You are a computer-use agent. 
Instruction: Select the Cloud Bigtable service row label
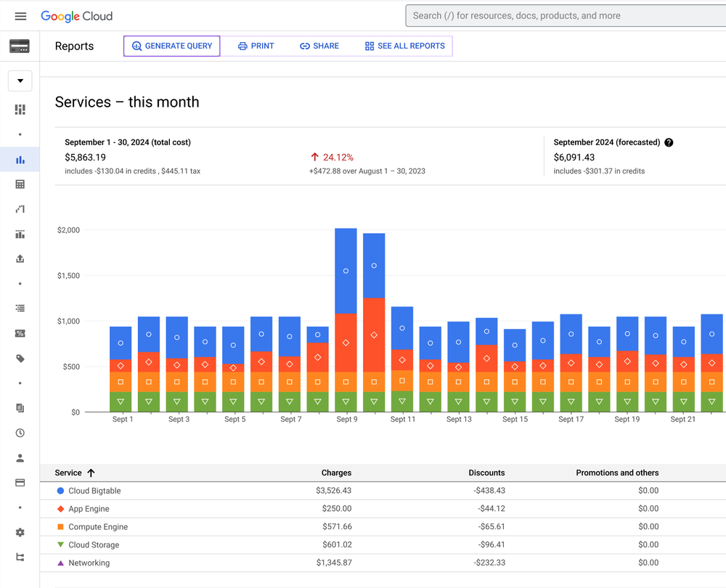pyautogui.click(x=94, y=491)
